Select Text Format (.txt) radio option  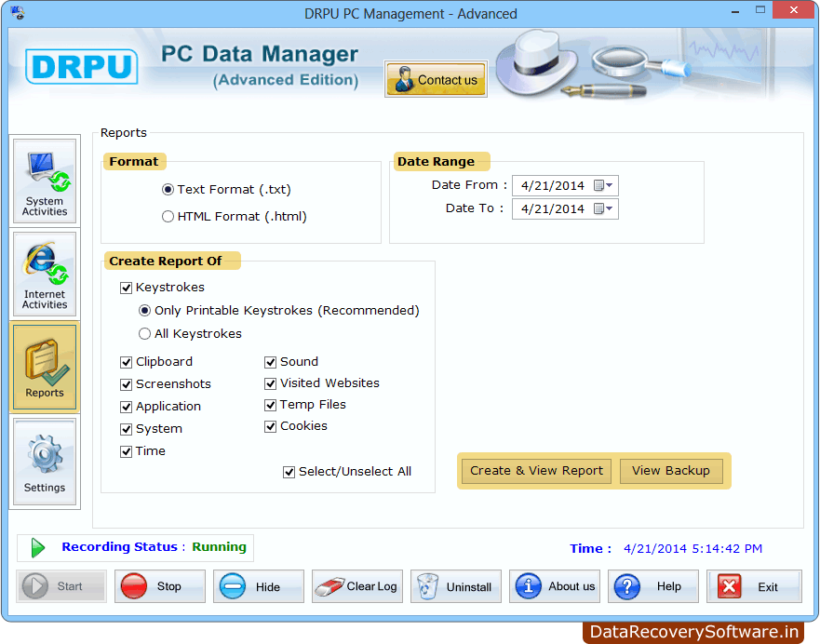pos(168,189)
